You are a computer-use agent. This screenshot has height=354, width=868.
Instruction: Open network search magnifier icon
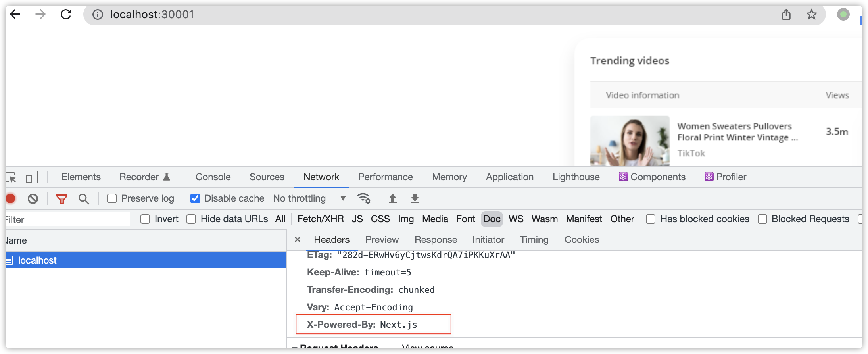pos(84,198)
